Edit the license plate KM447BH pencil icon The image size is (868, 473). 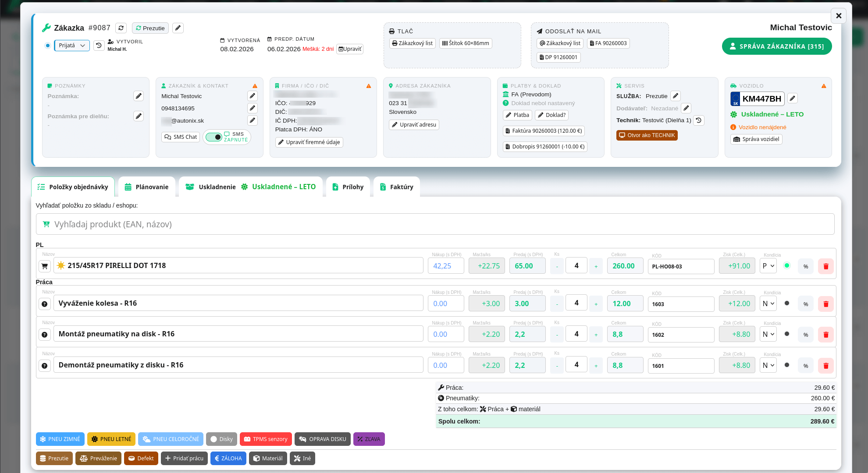click(792, 99)
